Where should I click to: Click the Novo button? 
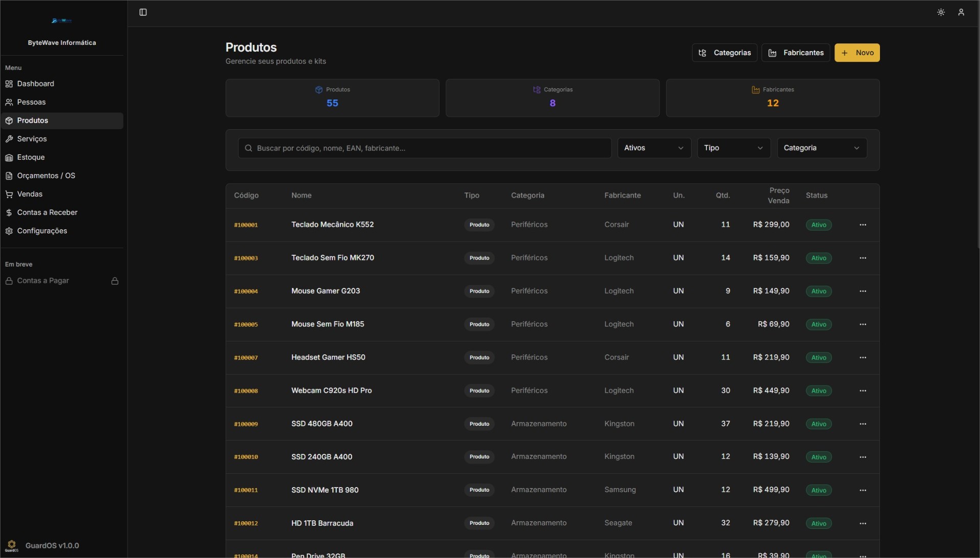click(856, 53)
